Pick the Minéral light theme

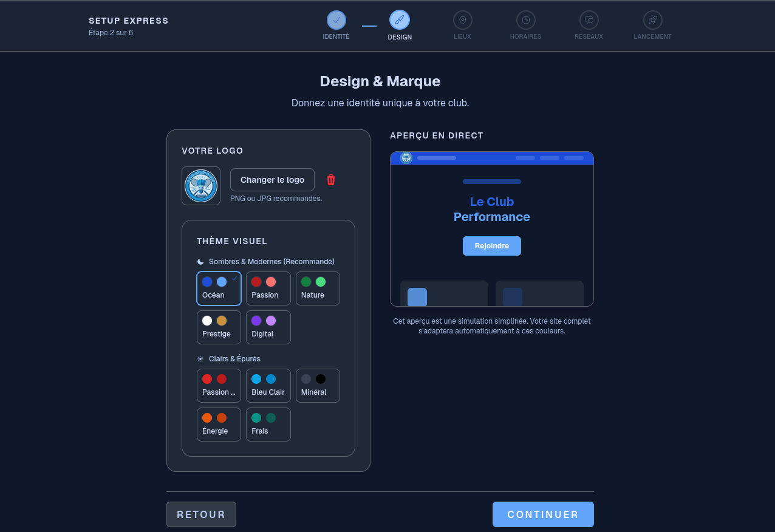[317, 386]
